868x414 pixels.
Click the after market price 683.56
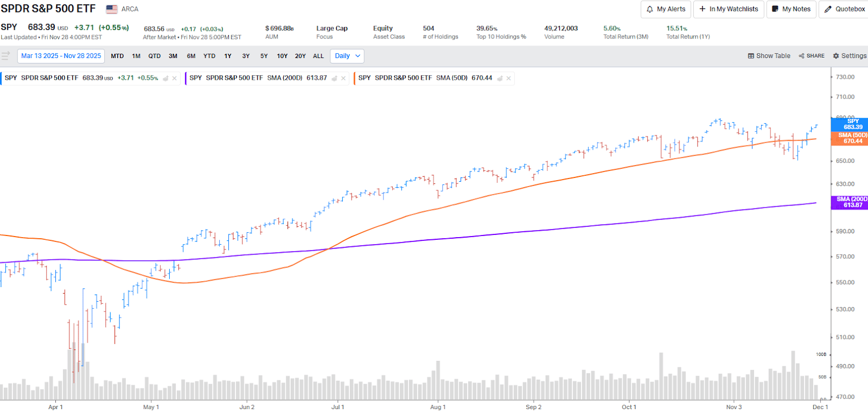(154, 29)
